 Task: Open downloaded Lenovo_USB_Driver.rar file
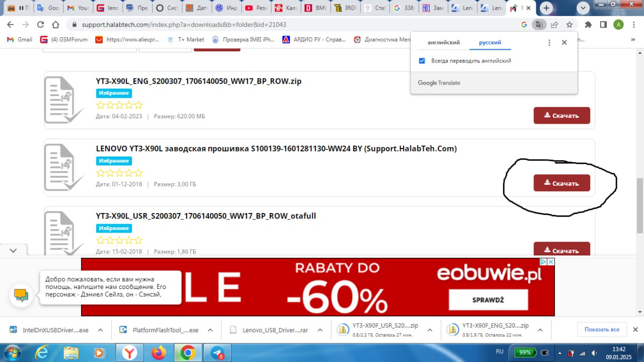268,330
